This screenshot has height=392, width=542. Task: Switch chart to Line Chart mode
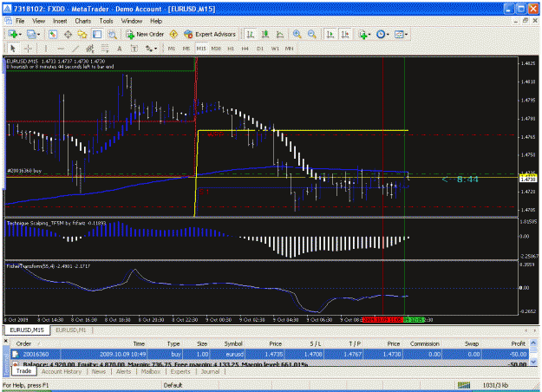pos(280,34)
